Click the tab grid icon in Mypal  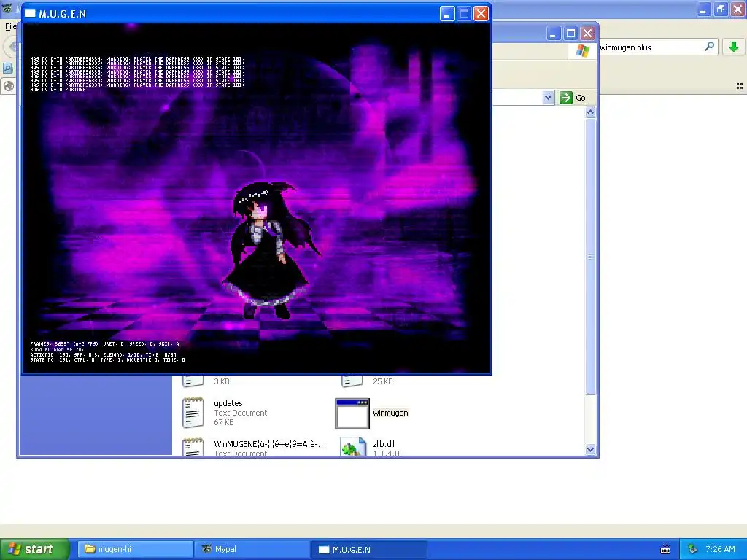[740, 86]
